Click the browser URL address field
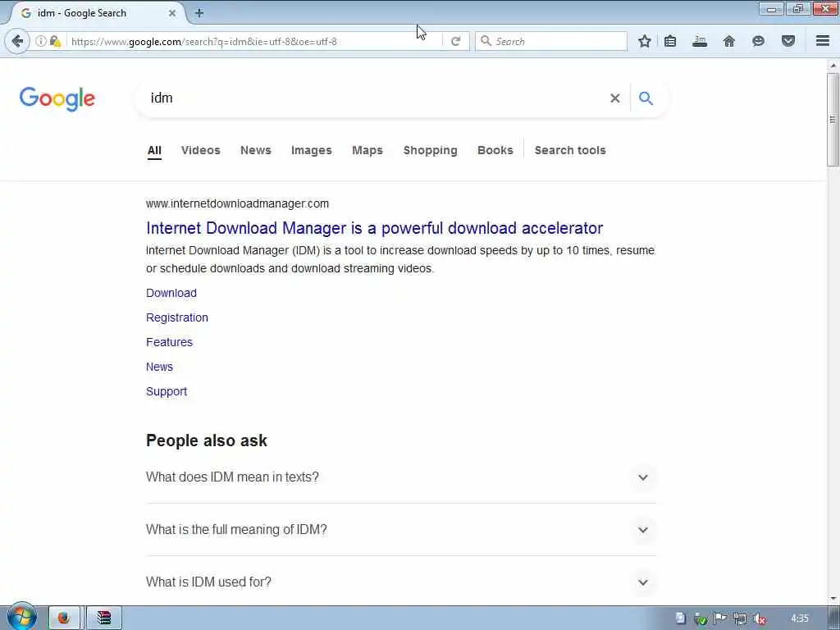 (x=254, y=41)
